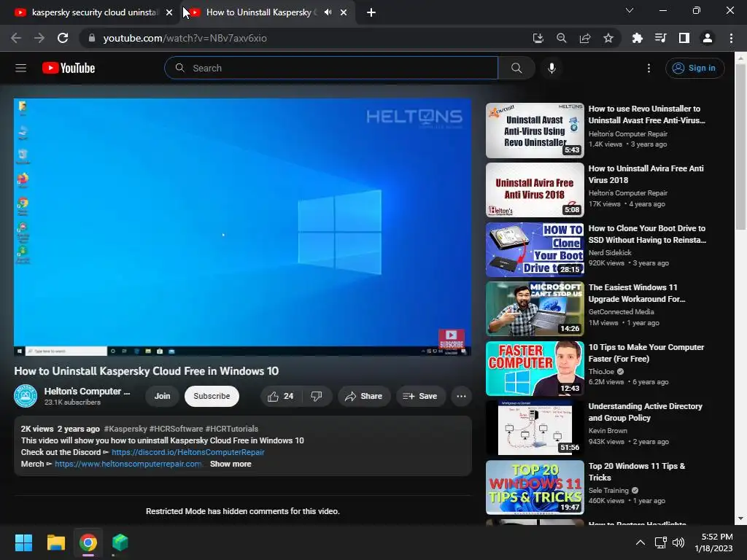Open Windows Start menu
This screenshot has height=560, width=747.
pos(23,542)
